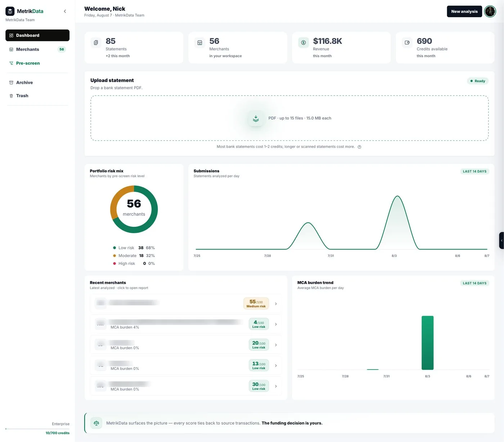Go to the Pre-screen section
Image resolution: width=504 pixels, height=442 pixels.
click(x=37, y=63)
